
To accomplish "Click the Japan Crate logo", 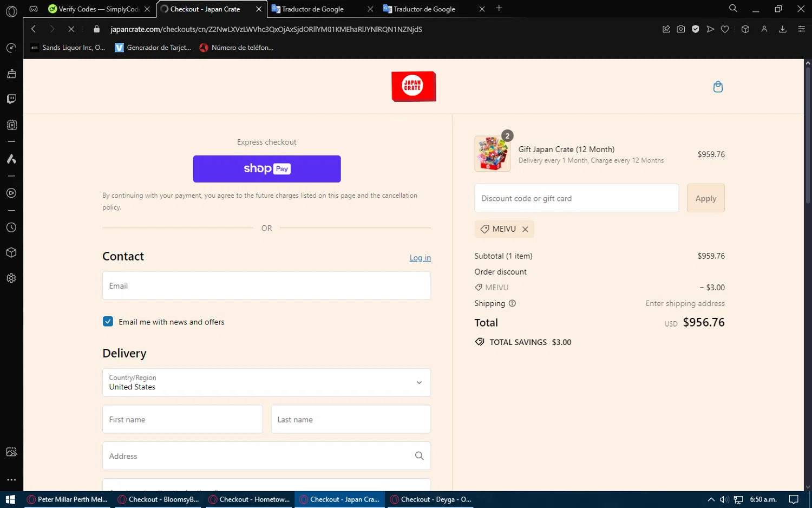I will coord(414,87).
